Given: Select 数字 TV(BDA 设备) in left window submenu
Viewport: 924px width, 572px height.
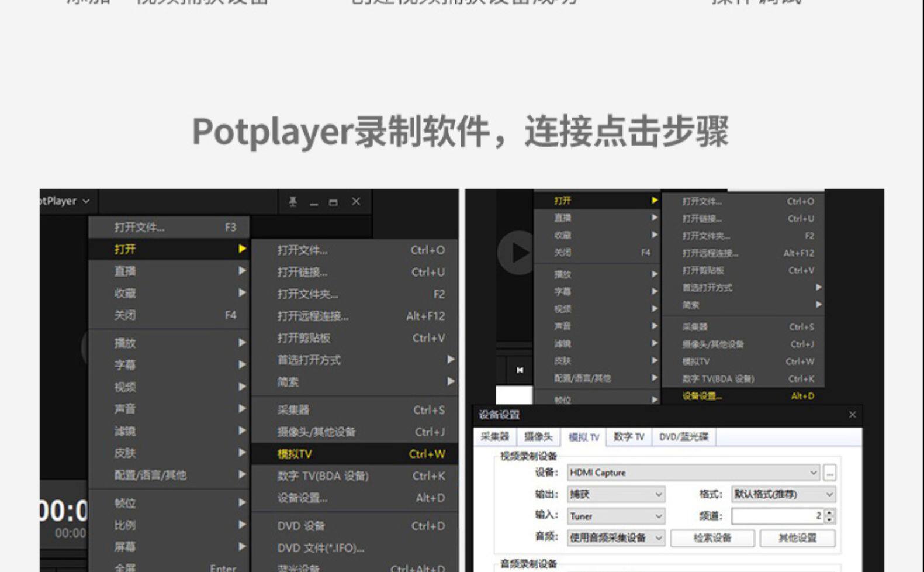Looking at the screenshot, I should pos(355,476).
